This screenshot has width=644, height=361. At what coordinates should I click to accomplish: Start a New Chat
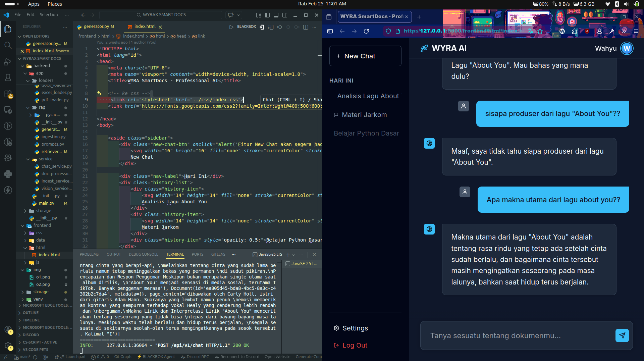pyautogui.click(x=365, y=56)
